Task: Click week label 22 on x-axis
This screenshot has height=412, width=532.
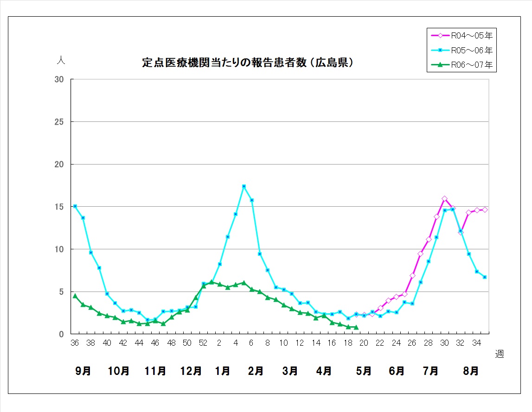Action: tap(380, 343)
